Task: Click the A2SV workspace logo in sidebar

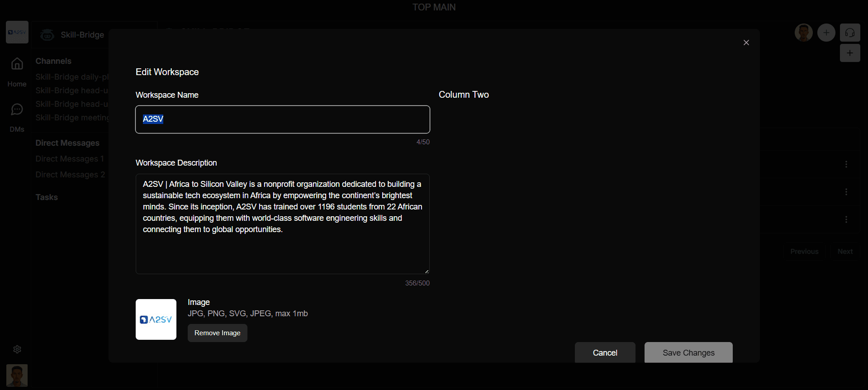Action: 17,32
